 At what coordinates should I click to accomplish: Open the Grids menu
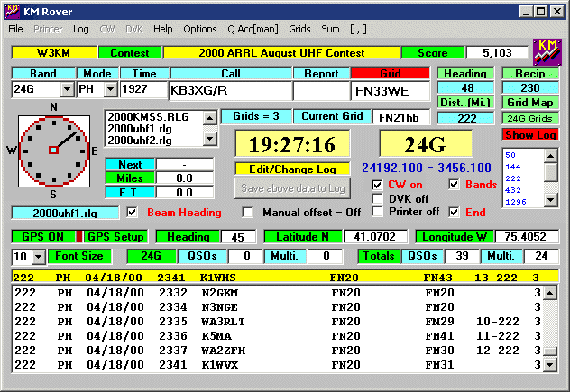click(299, 29)
